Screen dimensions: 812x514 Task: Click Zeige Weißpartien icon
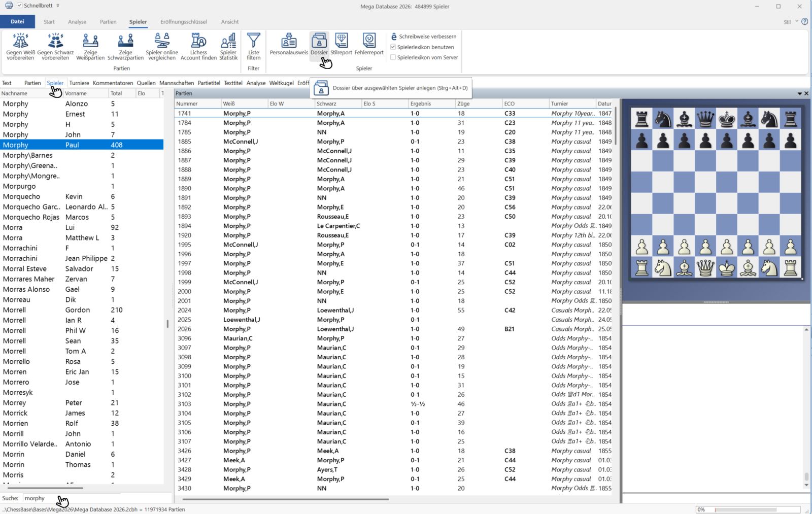click(x=90, y=46)
